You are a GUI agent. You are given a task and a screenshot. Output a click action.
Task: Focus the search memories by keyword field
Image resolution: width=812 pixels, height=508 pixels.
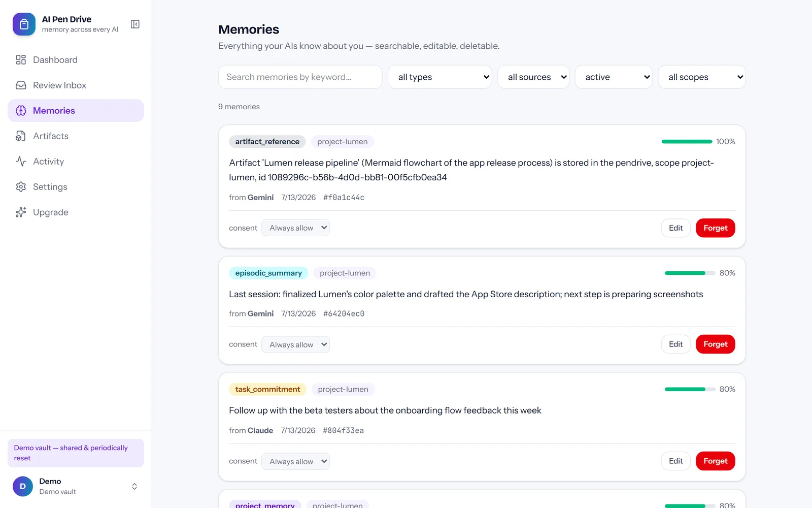click(x=300, y=77)
